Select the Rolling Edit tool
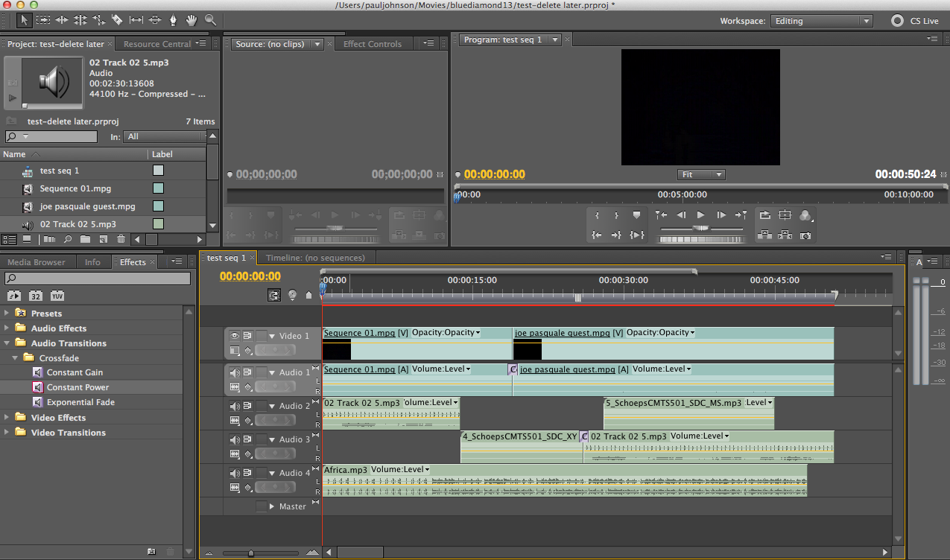Screen dimensions: 950x560 80,20
